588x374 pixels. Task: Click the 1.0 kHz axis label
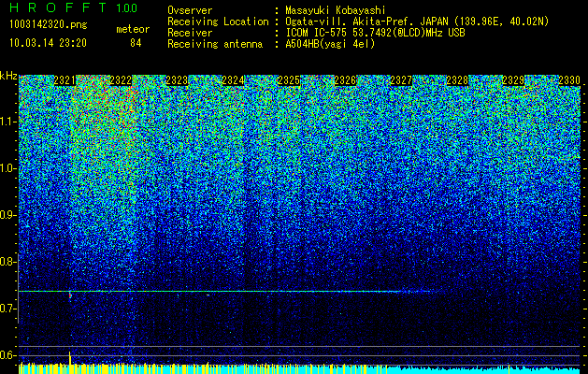point(7,168)
